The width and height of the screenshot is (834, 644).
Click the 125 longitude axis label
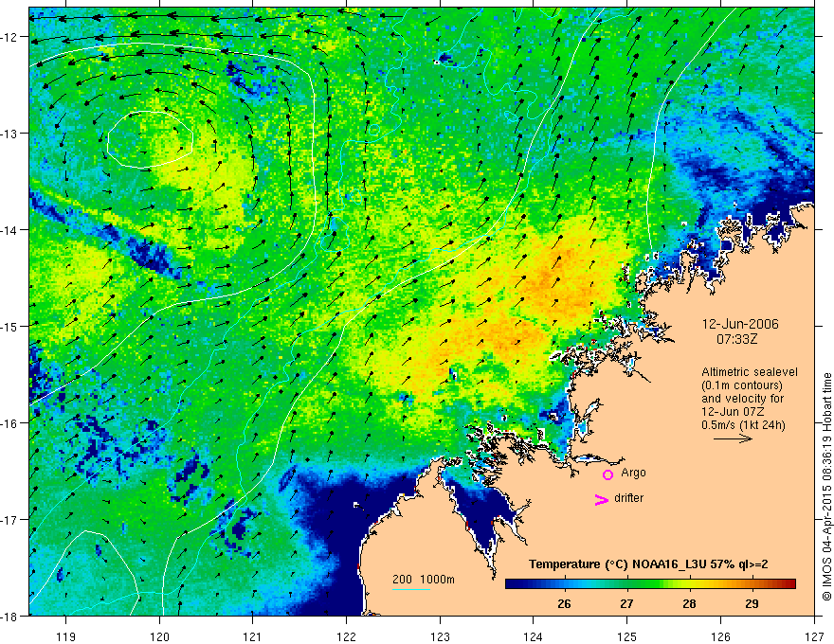(627, 636)
